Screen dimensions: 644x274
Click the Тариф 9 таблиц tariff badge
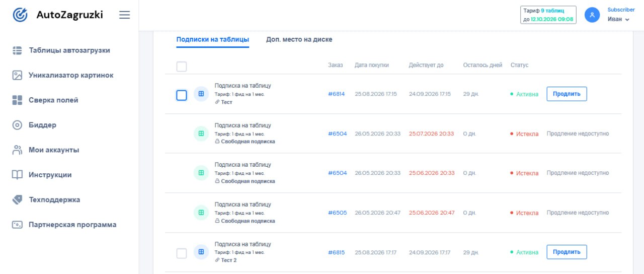click(x=548, y=15)
